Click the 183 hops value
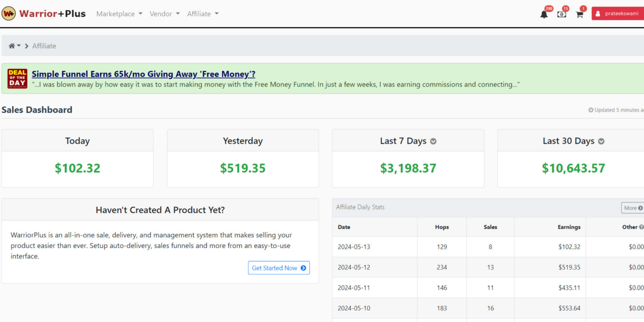 point(442,309)
